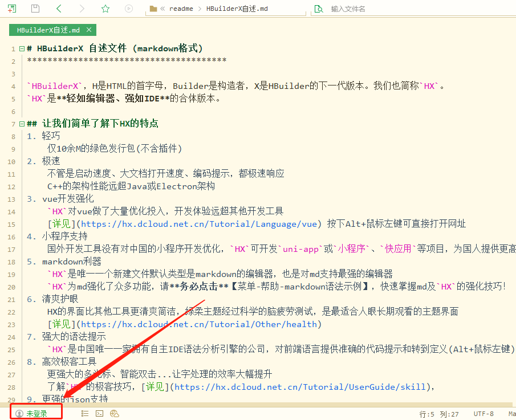This screenshot has height=420, width=516.
Task: Click list item '2. 极速'
Action: [43, 161]
